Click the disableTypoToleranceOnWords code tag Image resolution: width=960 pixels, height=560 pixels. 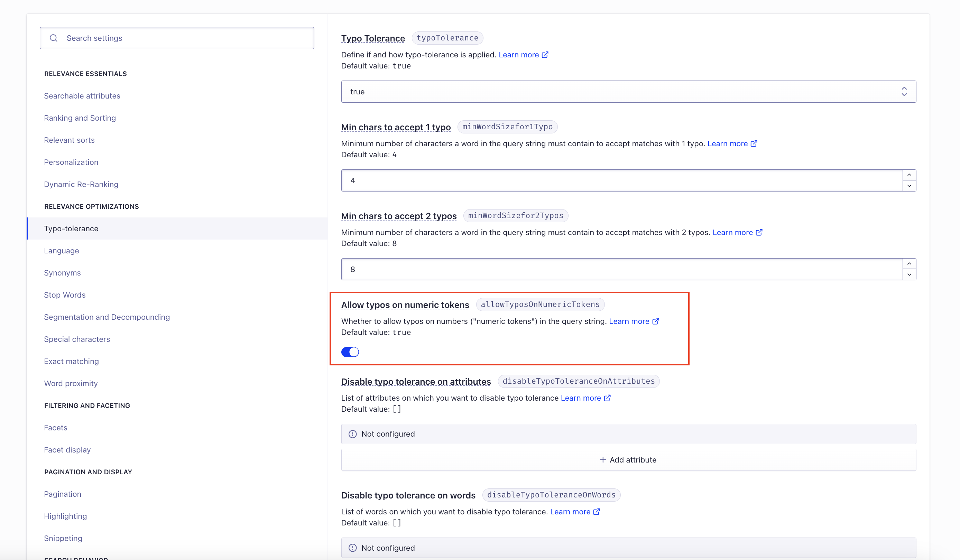pyautogui.click(x=551, y=495)
